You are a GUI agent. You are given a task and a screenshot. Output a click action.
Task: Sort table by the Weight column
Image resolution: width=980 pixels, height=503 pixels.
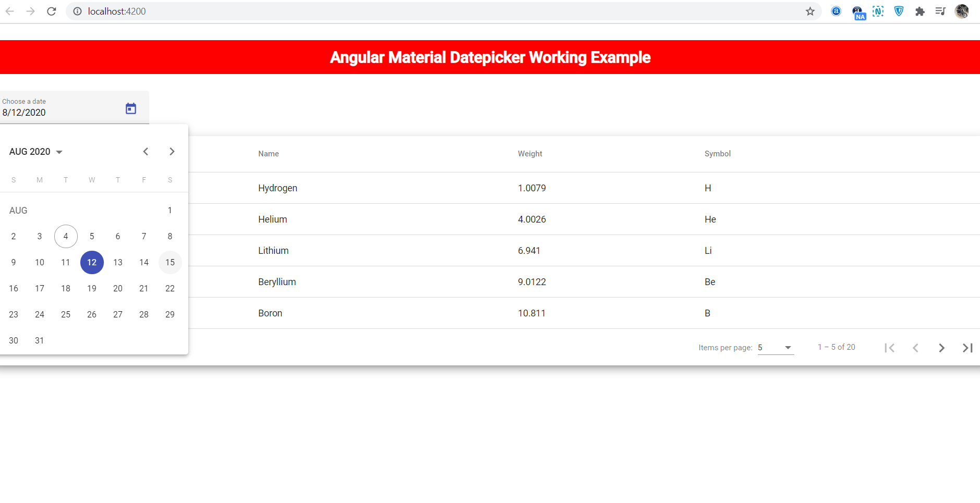(x=530, y=153)
